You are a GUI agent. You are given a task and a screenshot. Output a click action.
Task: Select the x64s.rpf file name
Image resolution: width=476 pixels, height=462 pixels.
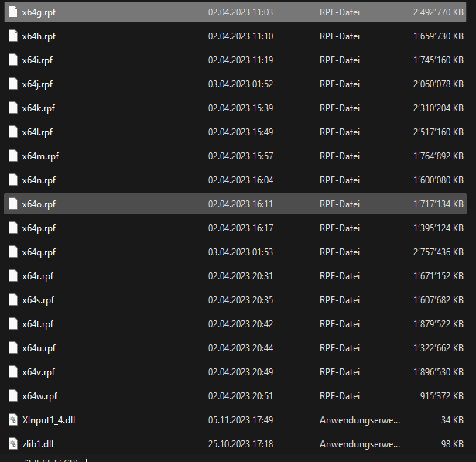[38, 300]
